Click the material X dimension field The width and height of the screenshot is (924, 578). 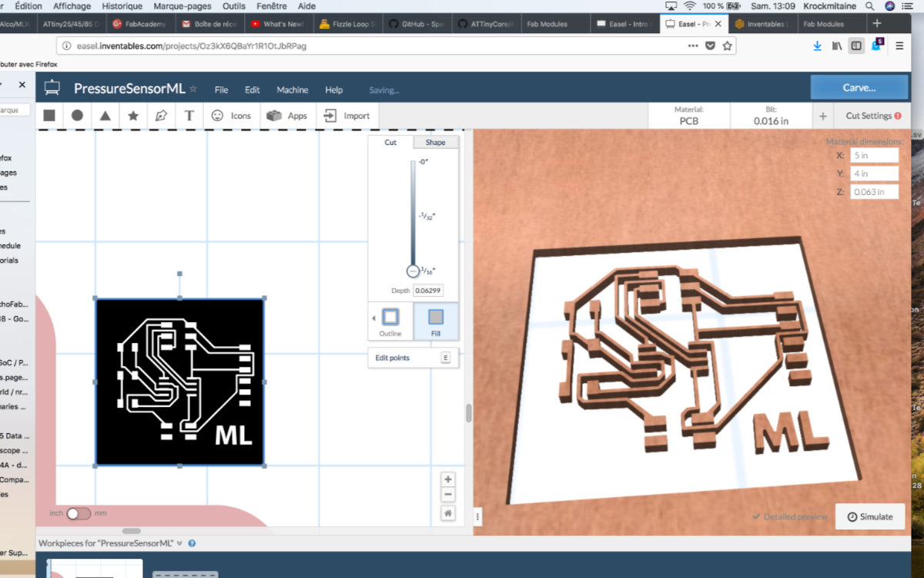coord(874,155)
